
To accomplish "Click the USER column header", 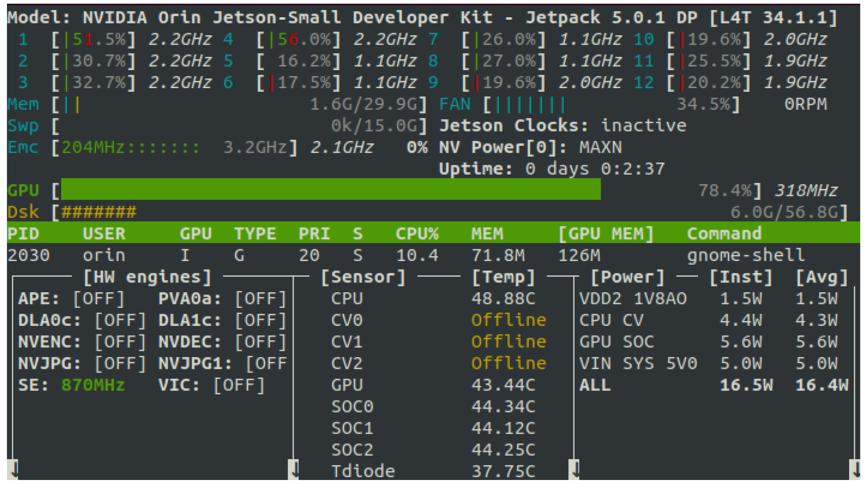I will pos(104,233).
